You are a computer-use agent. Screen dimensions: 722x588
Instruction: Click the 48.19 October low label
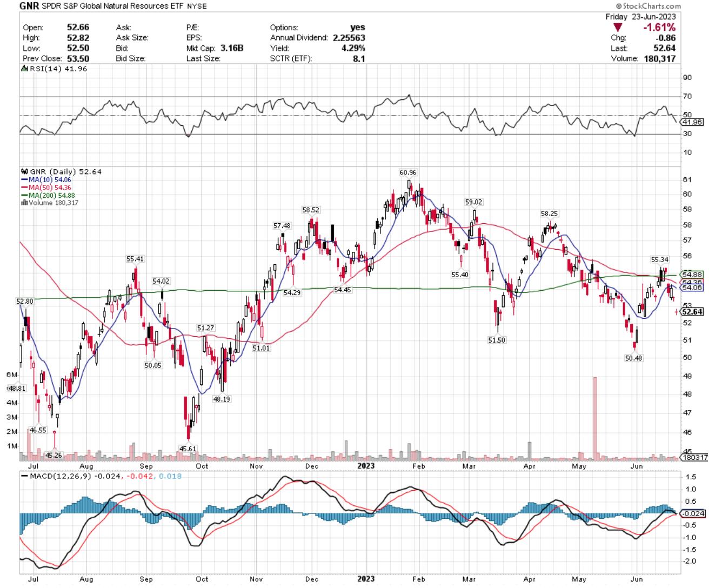(222, 399)
